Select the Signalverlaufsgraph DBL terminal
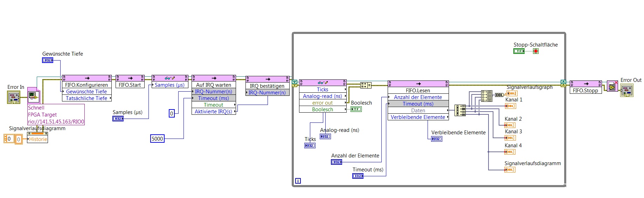The width and height of the screenshot is (644, 198). pyautogui.click(x=512, y=93)
